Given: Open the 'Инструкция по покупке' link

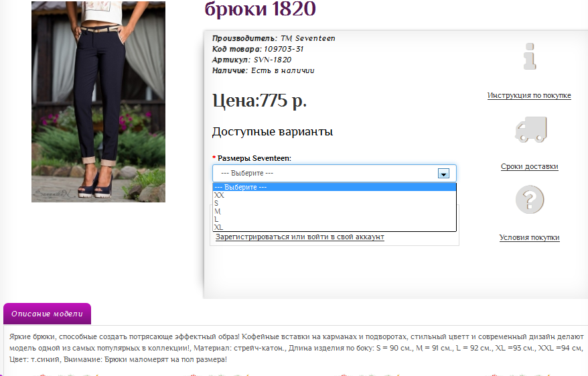Looking at the screenshot, I should tap(529, 96).
